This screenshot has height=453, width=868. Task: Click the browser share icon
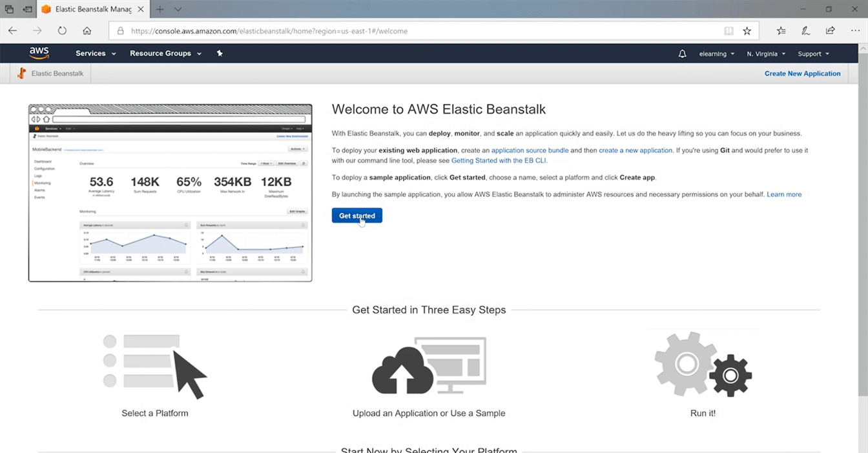831,31
